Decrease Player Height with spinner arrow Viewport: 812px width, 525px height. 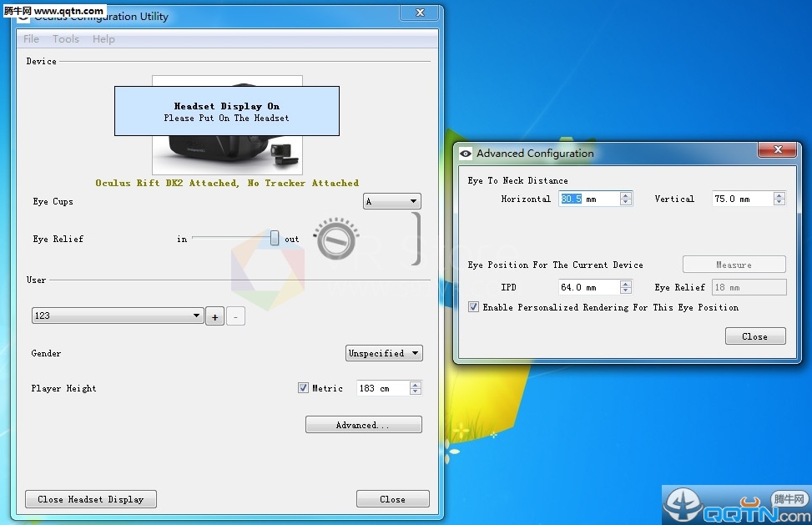(x=416, y=391)
